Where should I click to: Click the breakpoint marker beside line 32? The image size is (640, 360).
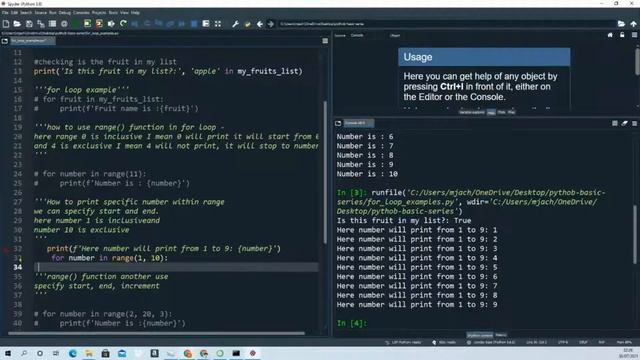pyautogui.click(x=6, y=249)
